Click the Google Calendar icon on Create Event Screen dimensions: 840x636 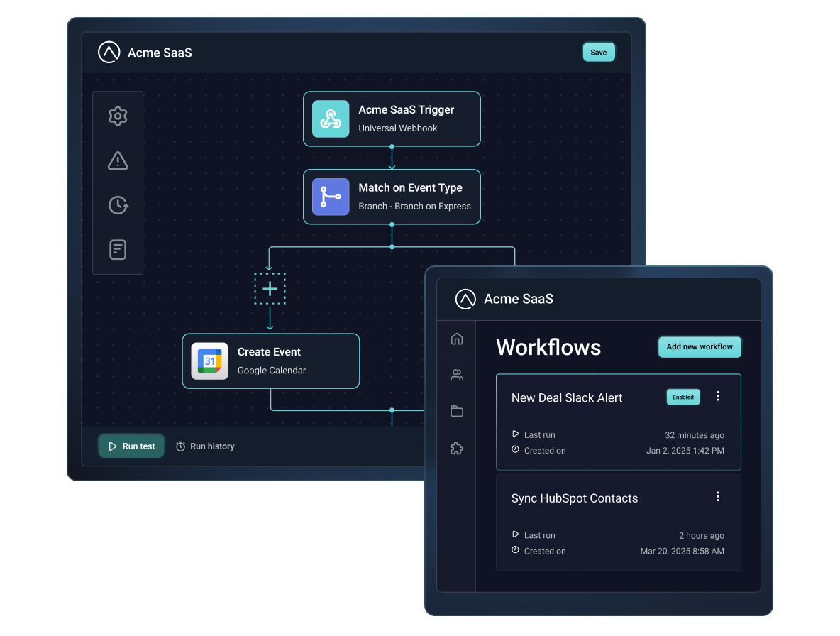click(209, 361)
